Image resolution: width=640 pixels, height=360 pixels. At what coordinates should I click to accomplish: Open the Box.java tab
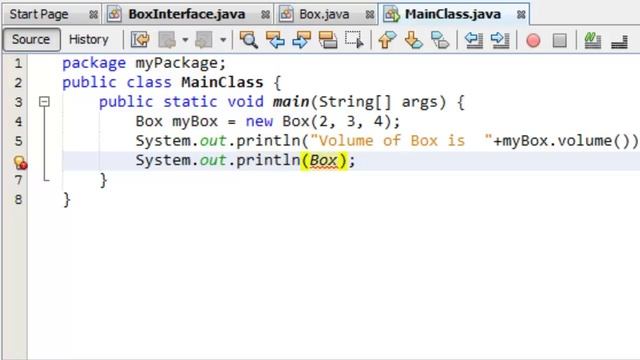tap(324, 14)
